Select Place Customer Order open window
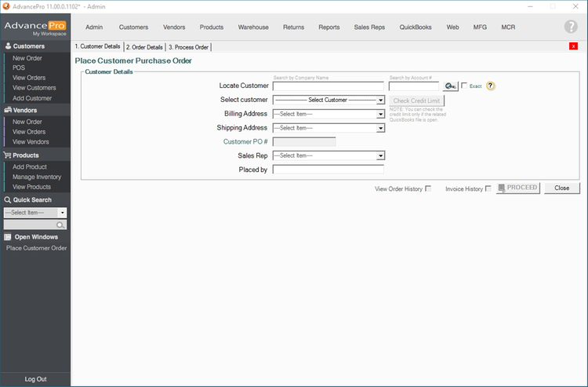588x387 pixels. [x=36, y=248]
